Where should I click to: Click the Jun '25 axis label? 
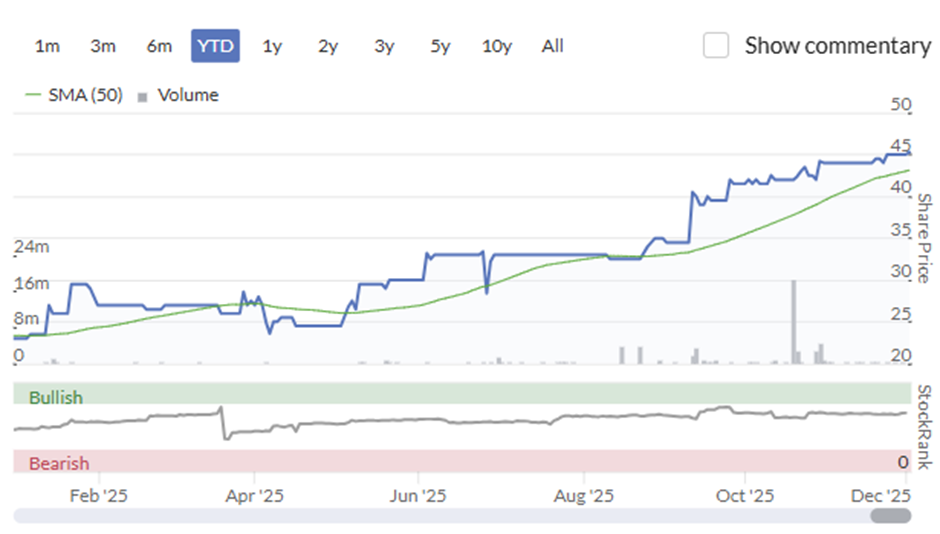click(x=418, y=496)
